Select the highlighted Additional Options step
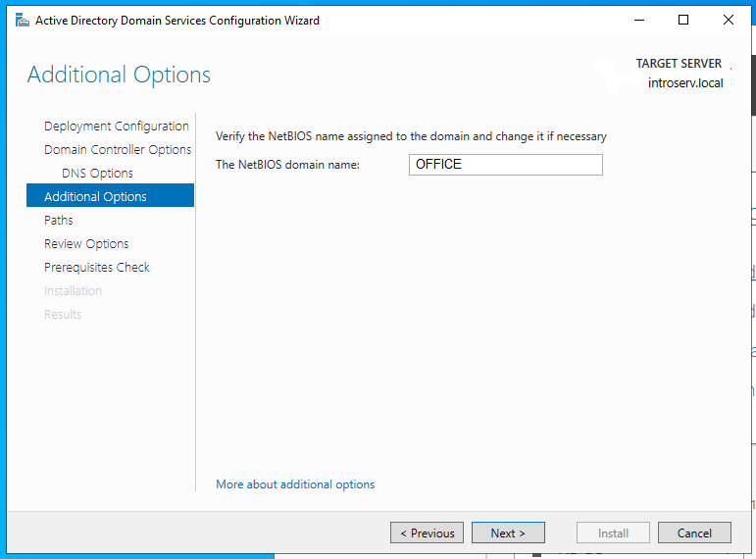 (95, 197)
